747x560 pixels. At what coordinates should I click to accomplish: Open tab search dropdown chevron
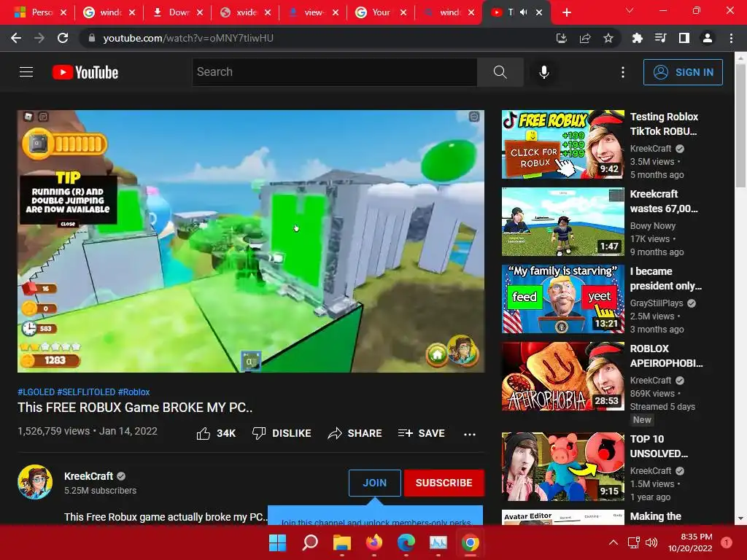[630, 10]
